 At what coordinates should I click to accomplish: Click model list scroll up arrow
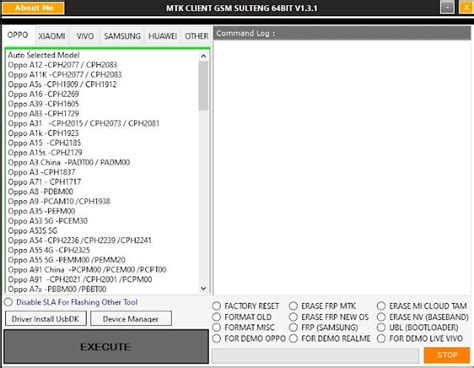[x=203, y=56]
